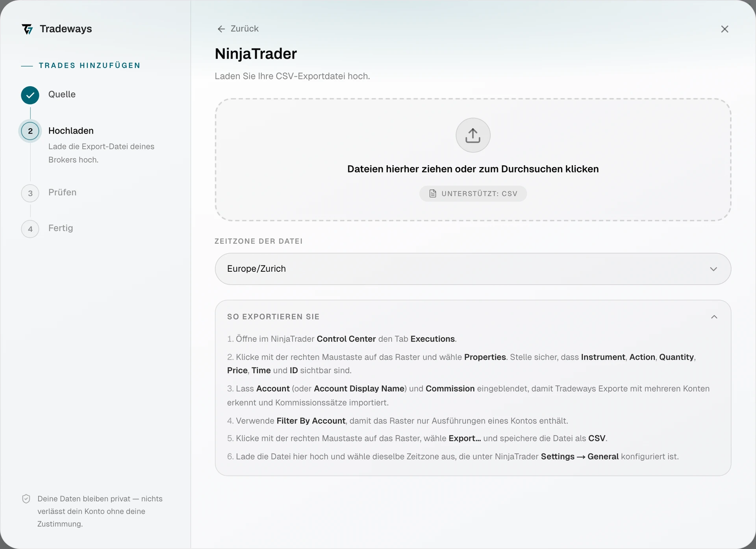Click export step 2 about Properties
The height and width of the screenshot is (549, 756).
point(461,364)
